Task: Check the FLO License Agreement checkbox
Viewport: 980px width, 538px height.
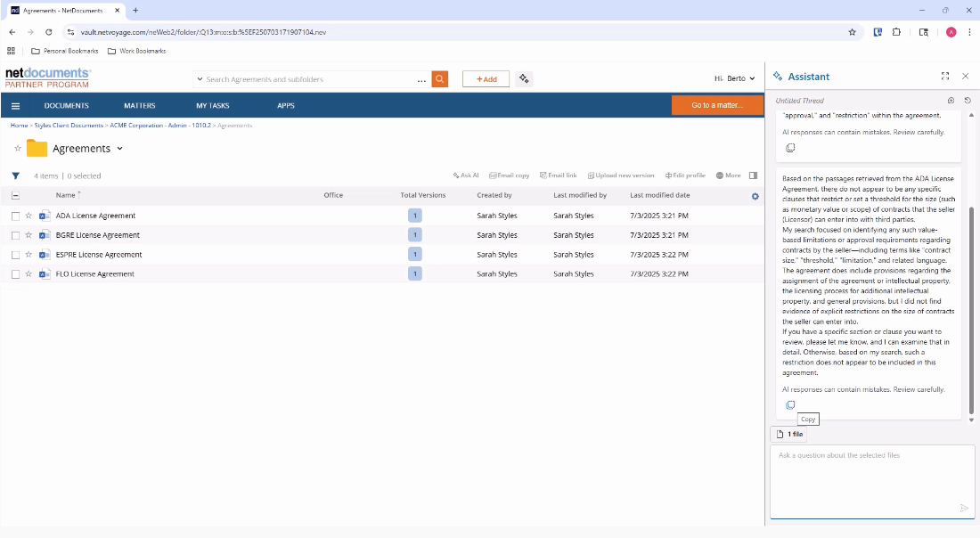Action: coord(16,274)
